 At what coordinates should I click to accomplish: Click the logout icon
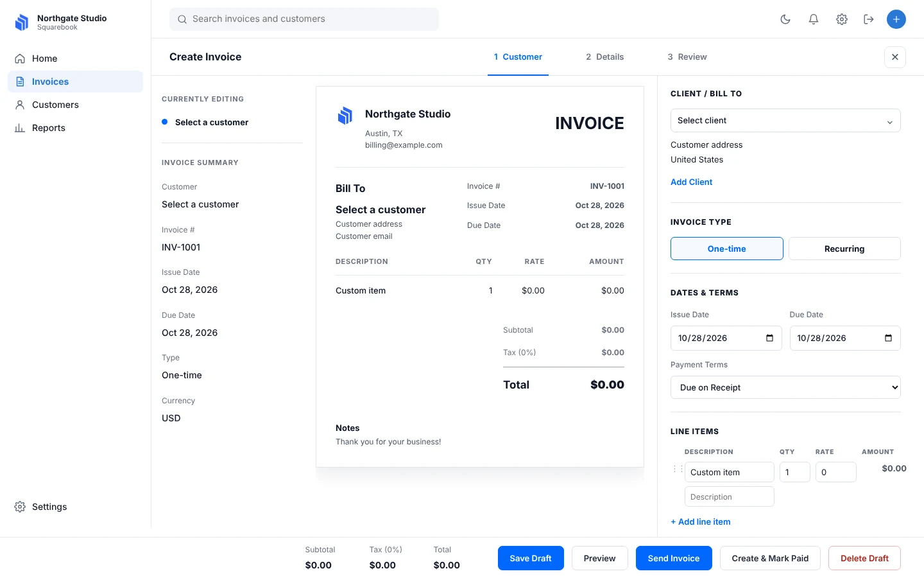pos(869,19)
